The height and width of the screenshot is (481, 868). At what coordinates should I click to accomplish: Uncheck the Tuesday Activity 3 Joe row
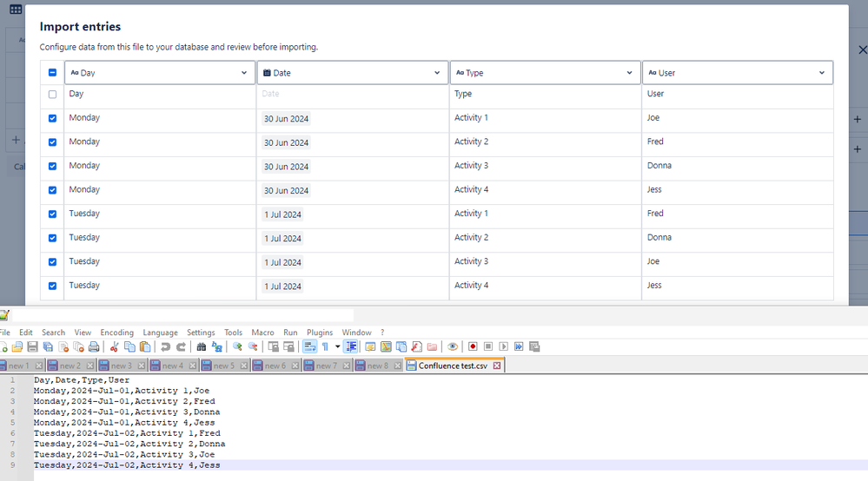(53, 262)
